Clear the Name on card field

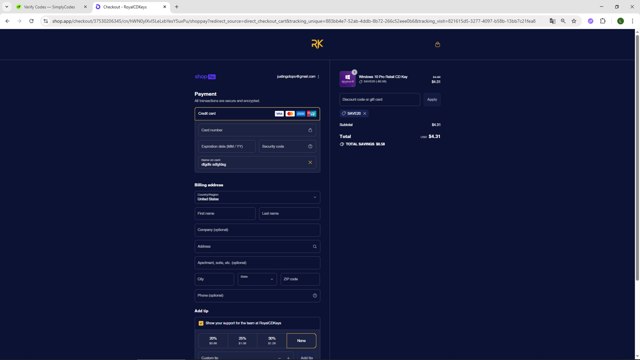tap(310, 162)
